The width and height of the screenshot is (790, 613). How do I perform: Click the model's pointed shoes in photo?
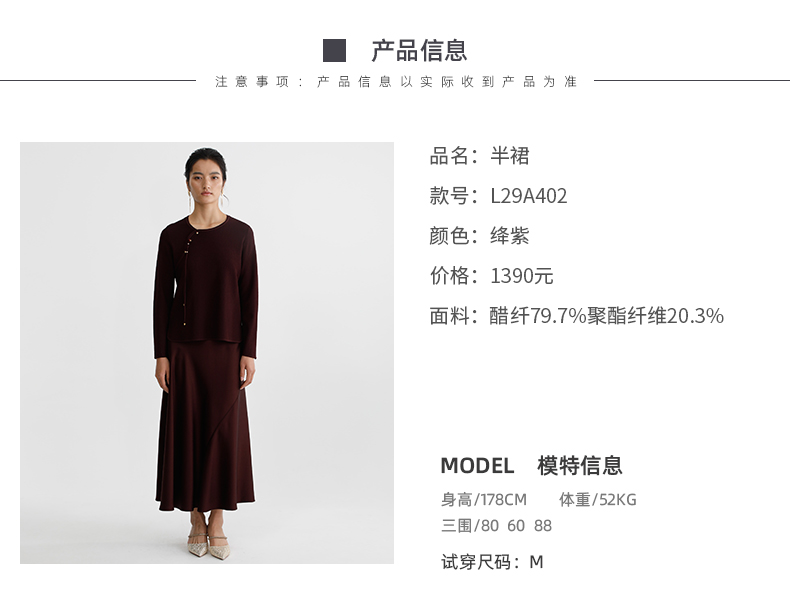tap(209, 545)
